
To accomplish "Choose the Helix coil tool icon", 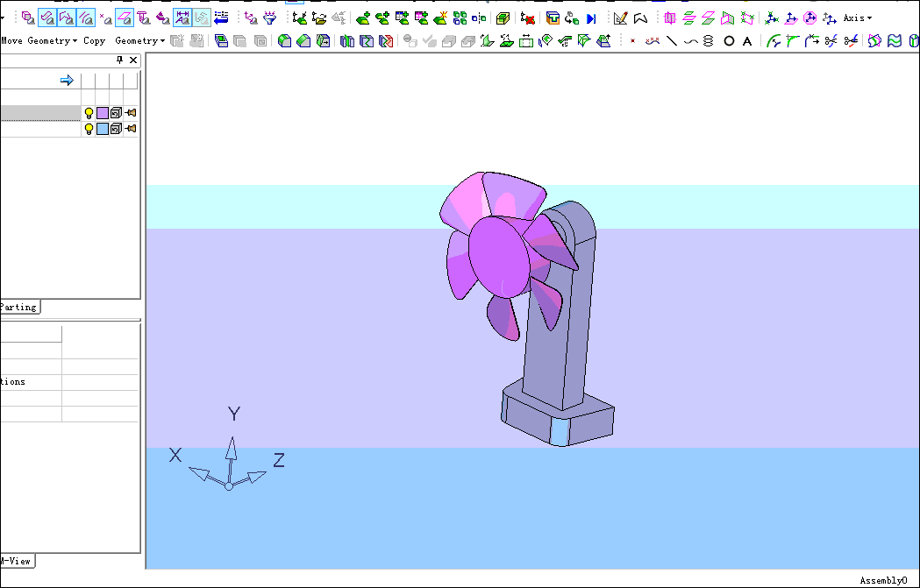I will click(x=709, y=41).
